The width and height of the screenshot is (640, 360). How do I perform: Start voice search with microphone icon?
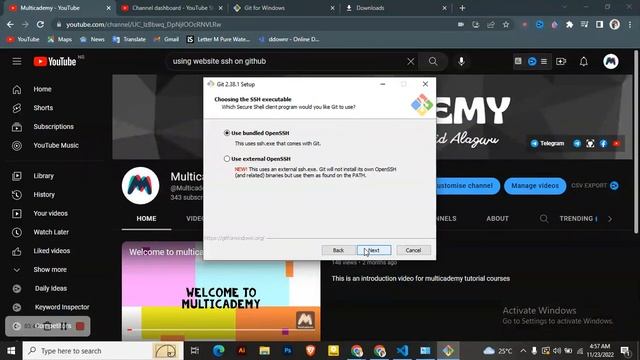coord(461,62)
